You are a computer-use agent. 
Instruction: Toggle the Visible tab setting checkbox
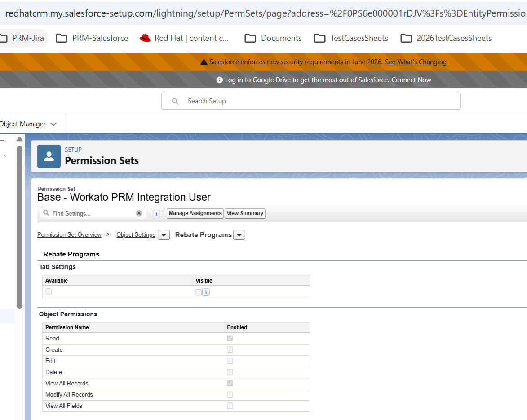click(199, 292)
